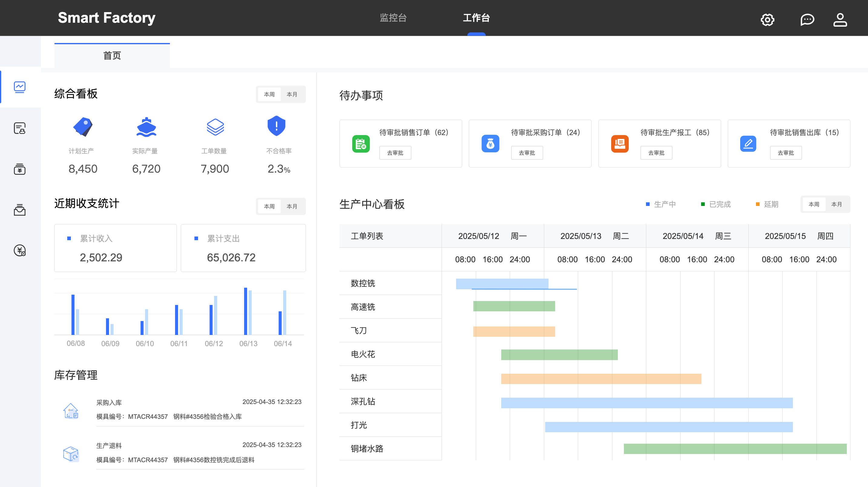The height and width of the screenshot is (487, 868).
Task: Switch 近期收支统计 to 本周
Action: click(x=269, y=206)
